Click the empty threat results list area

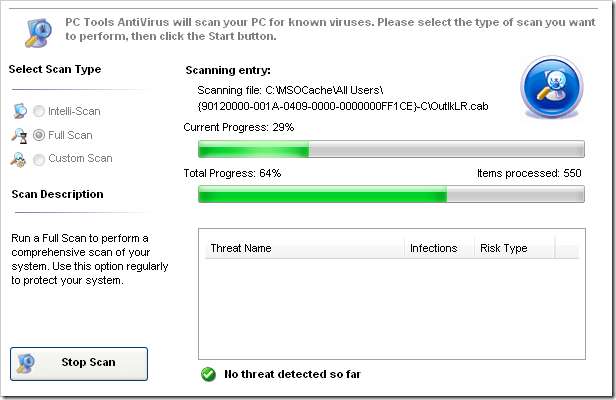[x=392, y=308]
